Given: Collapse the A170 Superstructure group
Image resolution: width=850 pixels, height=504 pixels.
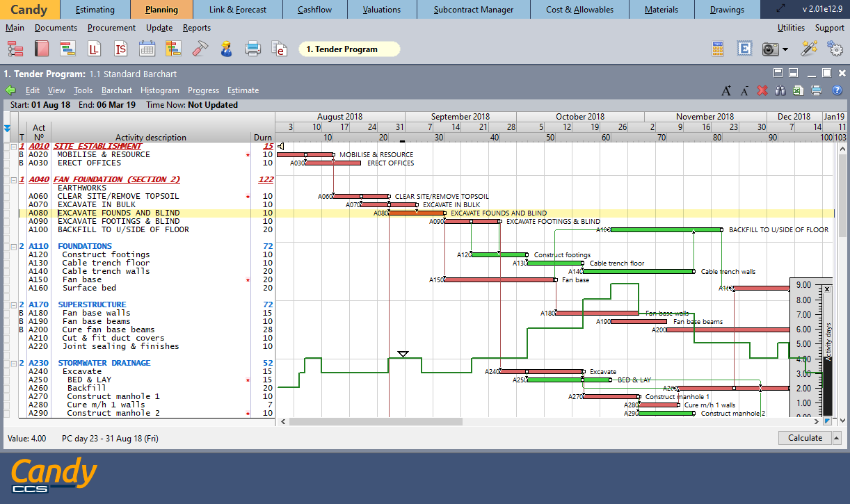Looking at the screenshot, I should tap(14, 304).
